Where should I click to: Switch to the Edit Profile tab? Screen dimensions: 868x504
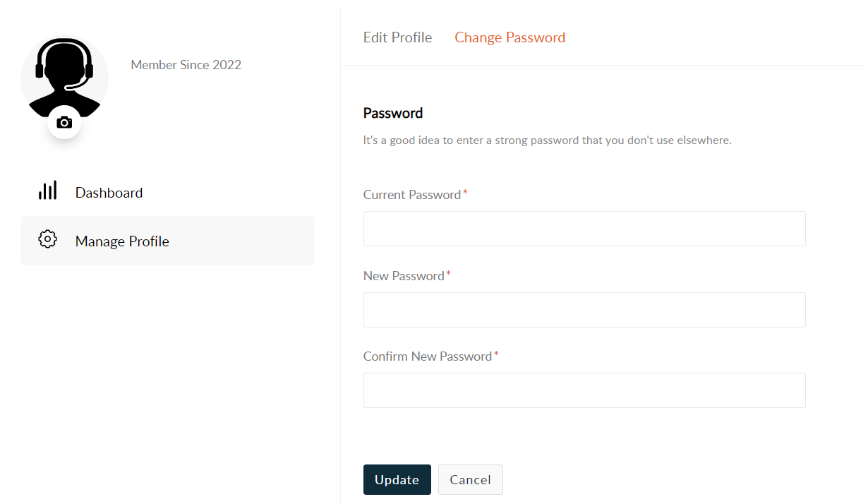click(x=397, y=37)
